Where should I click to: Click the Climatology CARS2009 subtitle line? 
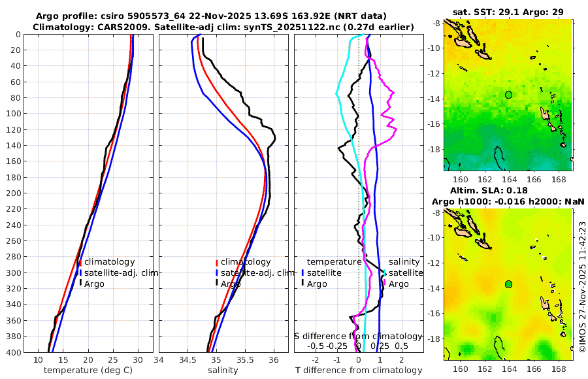coord(223,27)
